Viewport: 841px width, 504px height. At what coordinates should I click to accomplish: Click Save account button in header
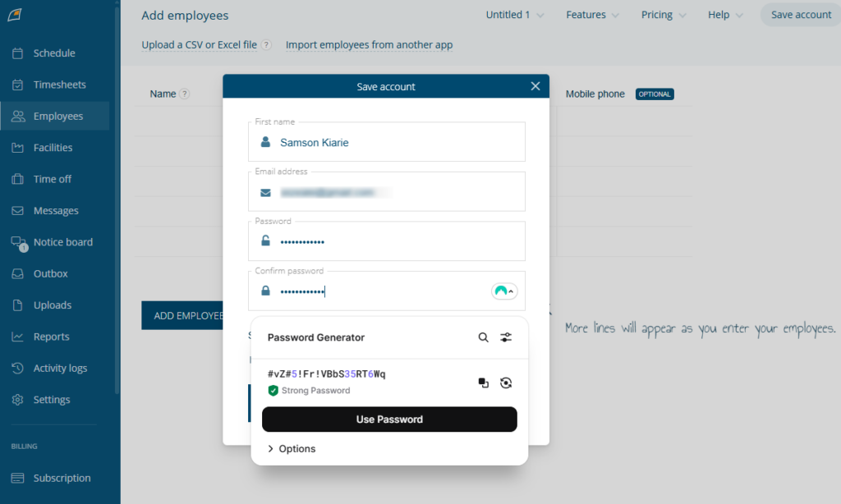801,15
